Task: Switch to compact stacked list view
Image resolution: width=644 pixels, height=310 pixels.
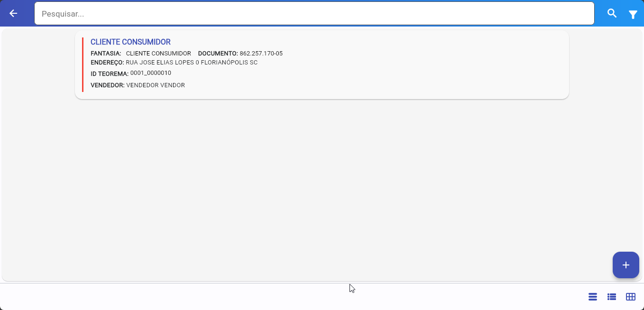Action: point(592,297)
